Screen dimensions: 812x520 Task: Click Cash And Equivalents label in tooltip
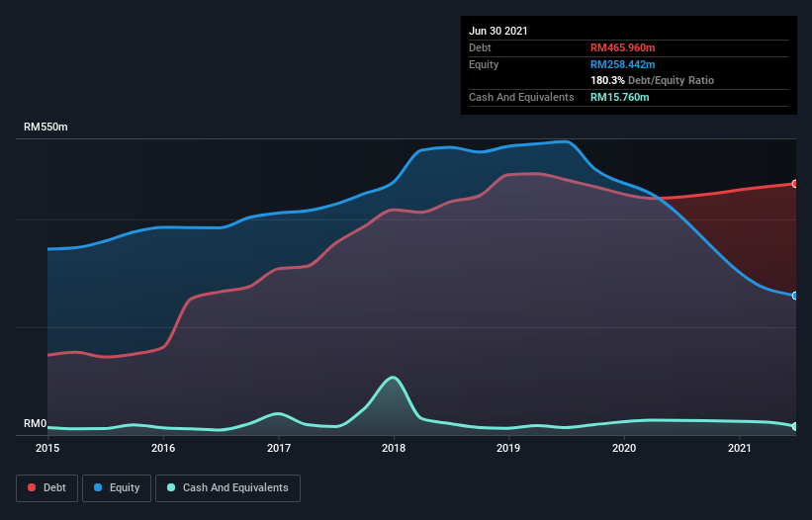521,97
